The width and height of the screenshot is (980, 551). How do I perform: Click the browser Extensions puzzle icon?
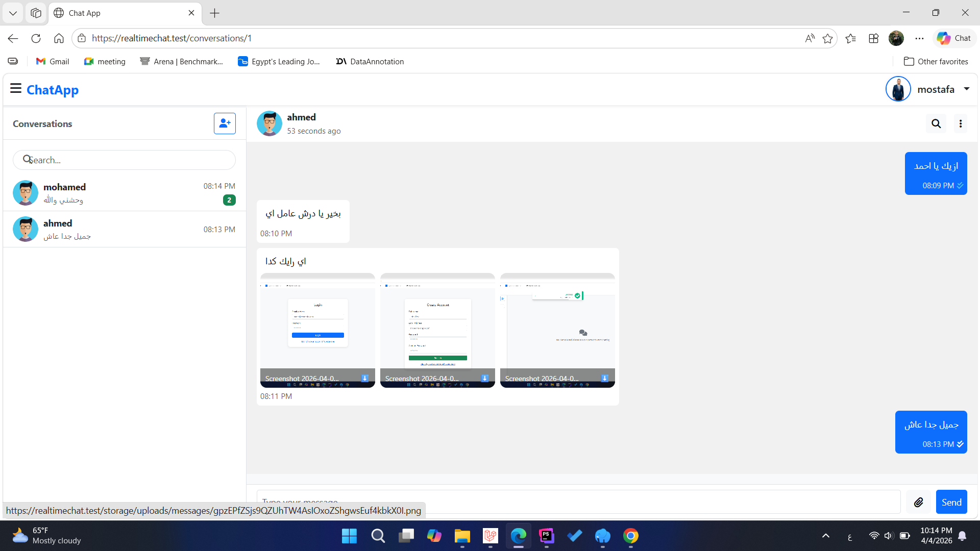point(873,38)
